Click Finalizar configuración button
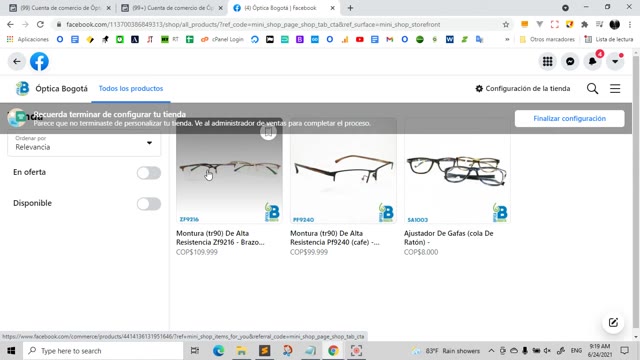 click(569, 118)
